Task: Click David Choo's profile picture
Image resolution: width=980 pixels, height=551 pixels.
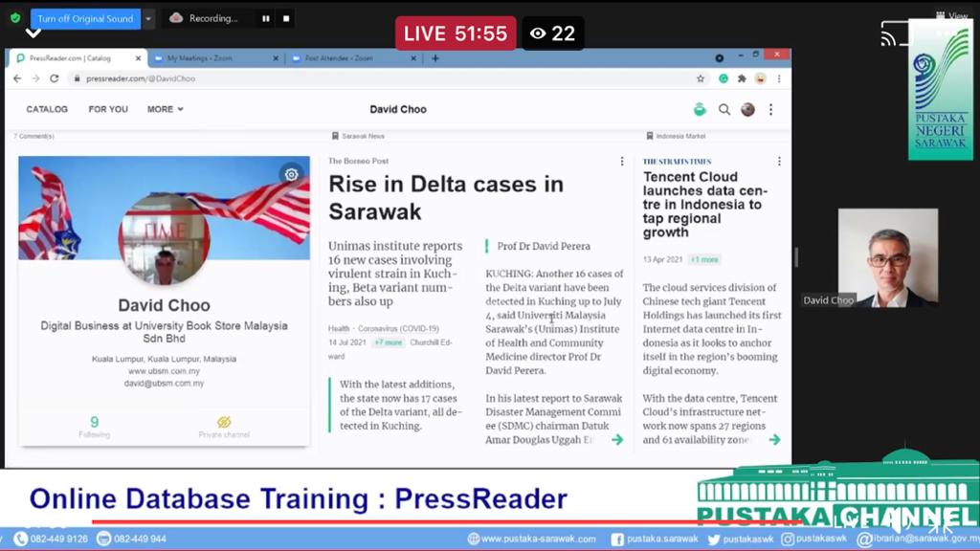Action: click(x=165, y=239)
